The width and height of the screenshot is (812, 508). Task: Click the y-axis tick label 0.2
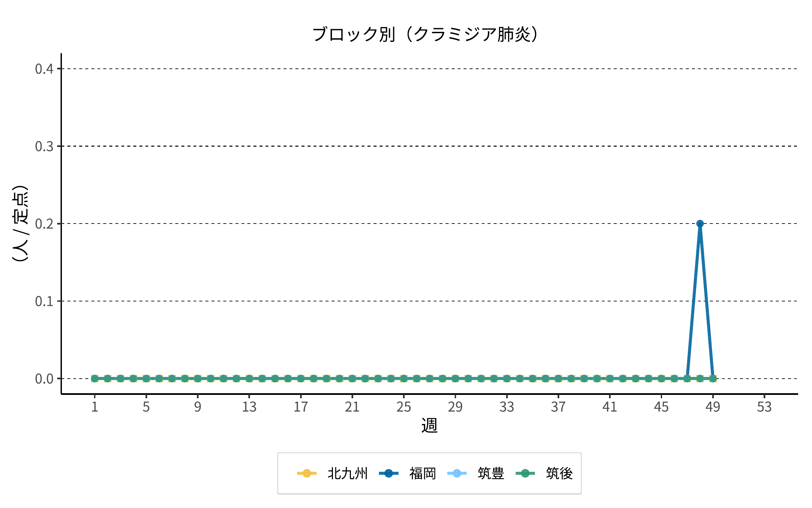coord(44,224)
